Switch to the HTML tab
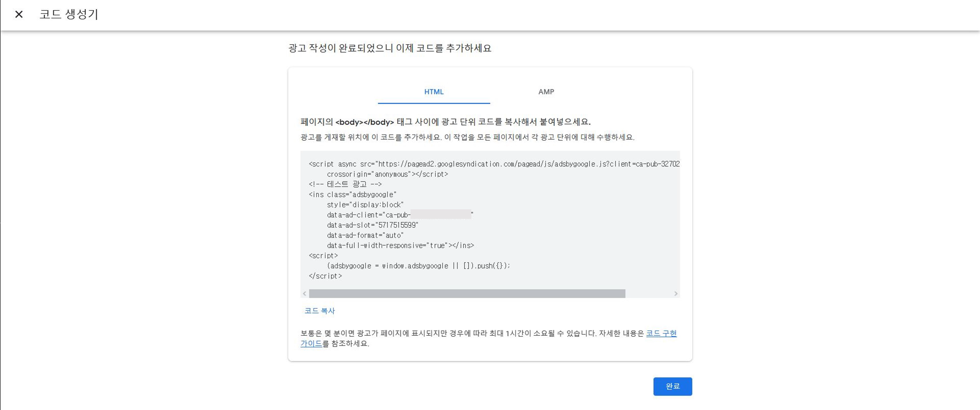The image size is (980, 410). pos(434,92)
